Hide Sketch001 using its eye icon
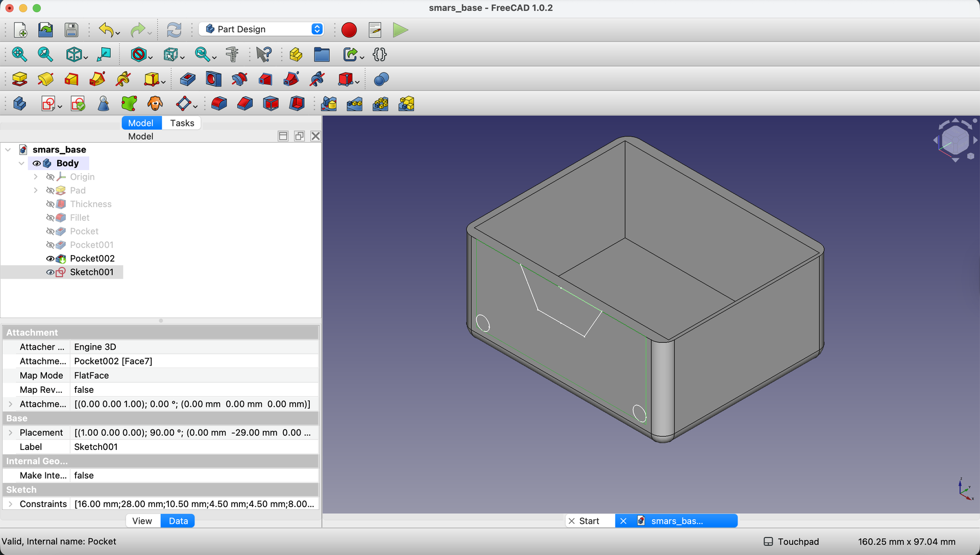Viewport: 980px width, 555px height. [50, 272]
